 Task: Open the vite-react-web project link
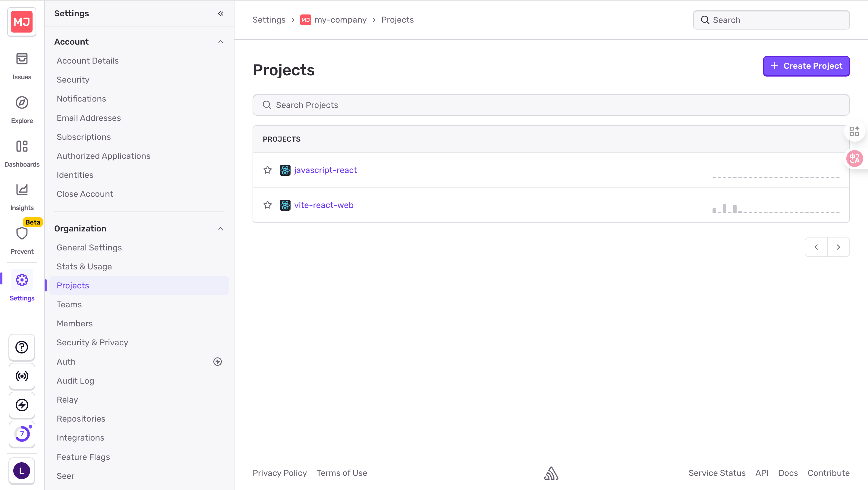tap(324, 205)
